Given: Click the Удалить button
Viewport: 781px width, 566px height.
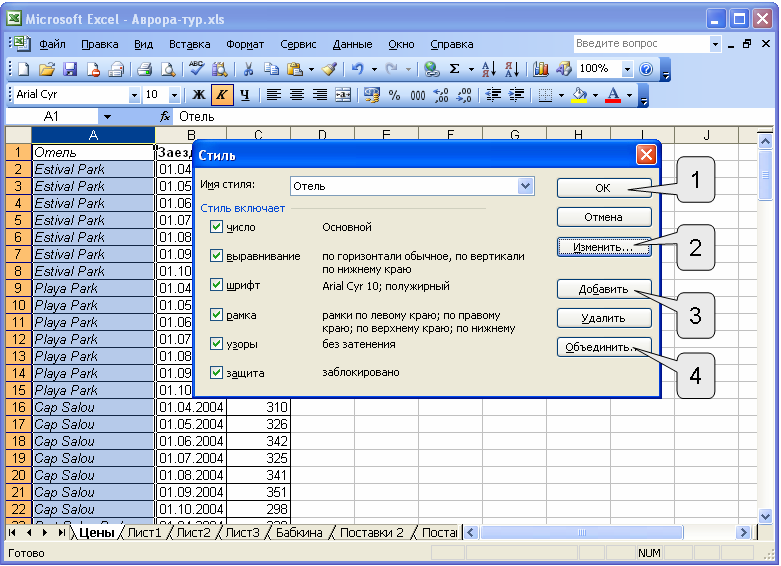Looking at the screenshot, I should [x=604, y=318].
